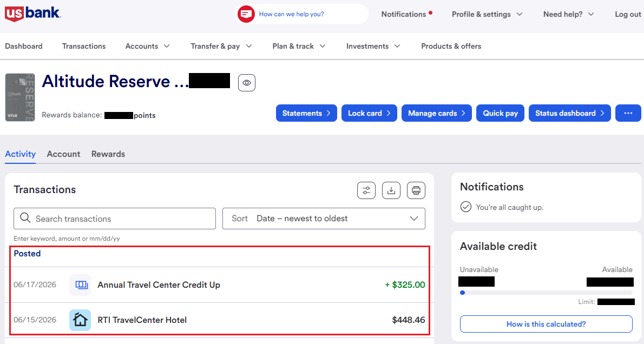Click the 06/17/2026 date
Screen dimensions: 644x344
pos(35,285)
